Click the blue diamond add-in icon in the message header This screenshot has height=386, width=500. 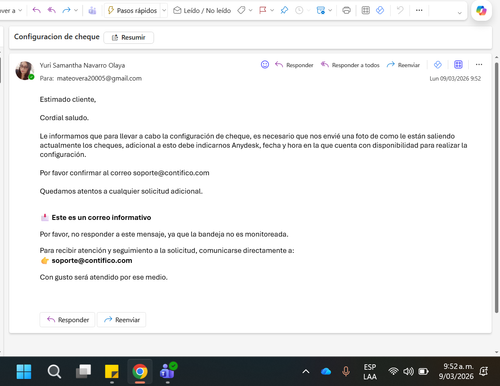(438, 65)
